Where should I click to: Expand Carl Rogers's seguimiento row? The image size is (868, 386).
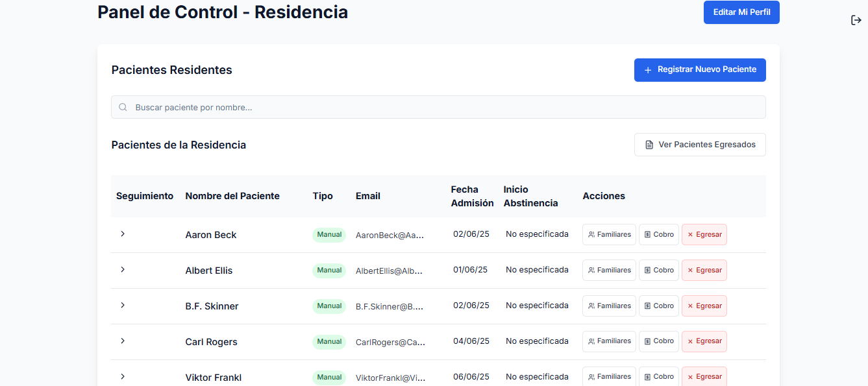(123, 341)
